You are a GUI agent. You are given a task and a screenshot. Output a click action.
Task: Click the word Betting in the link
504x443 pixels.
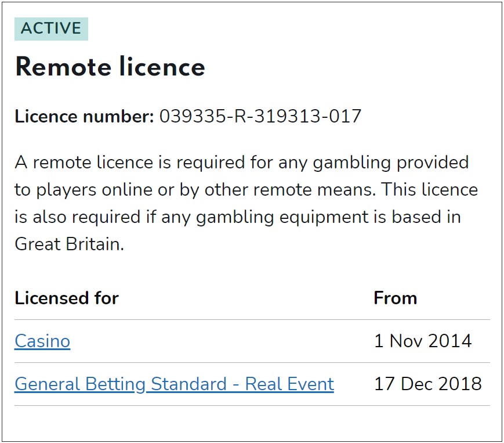(x=115, y=384)
